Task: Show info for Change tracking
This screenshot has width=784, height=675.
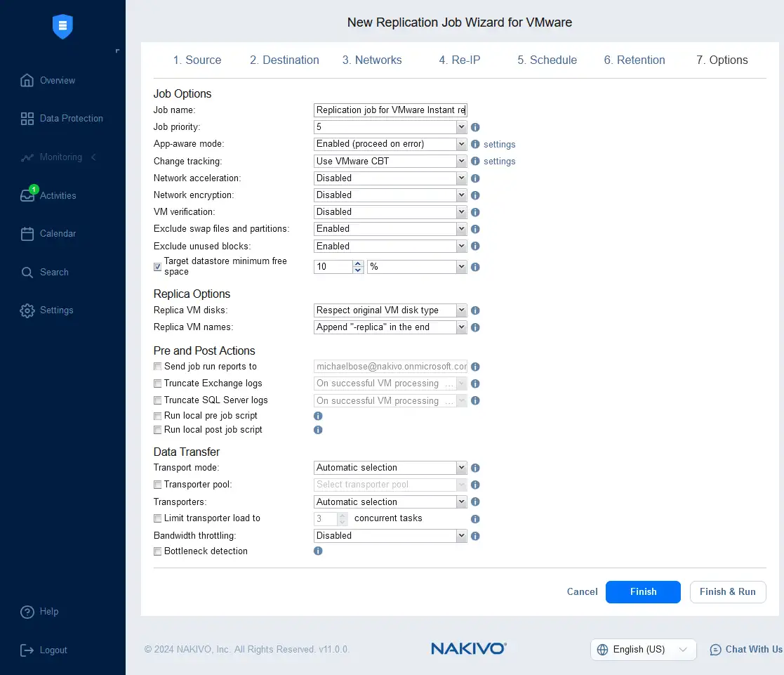Action: click(x=475, y=161)
